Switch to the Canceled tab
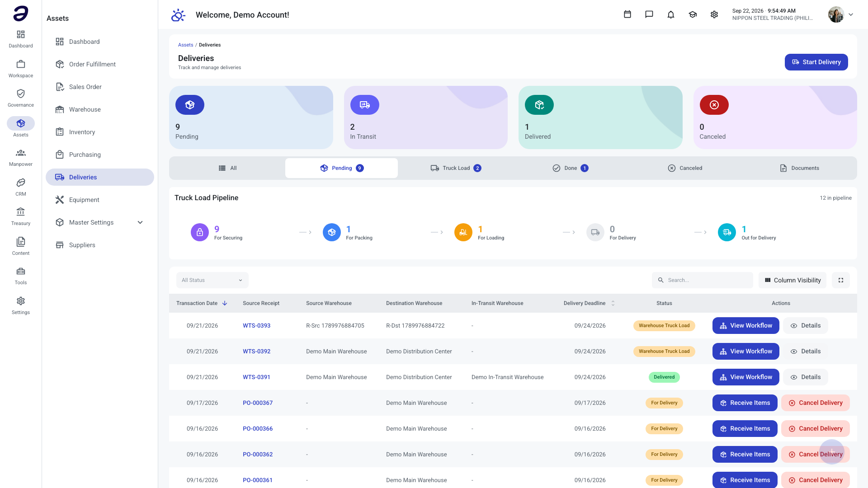This screenshot has width=868, height=488. [685, 168]
